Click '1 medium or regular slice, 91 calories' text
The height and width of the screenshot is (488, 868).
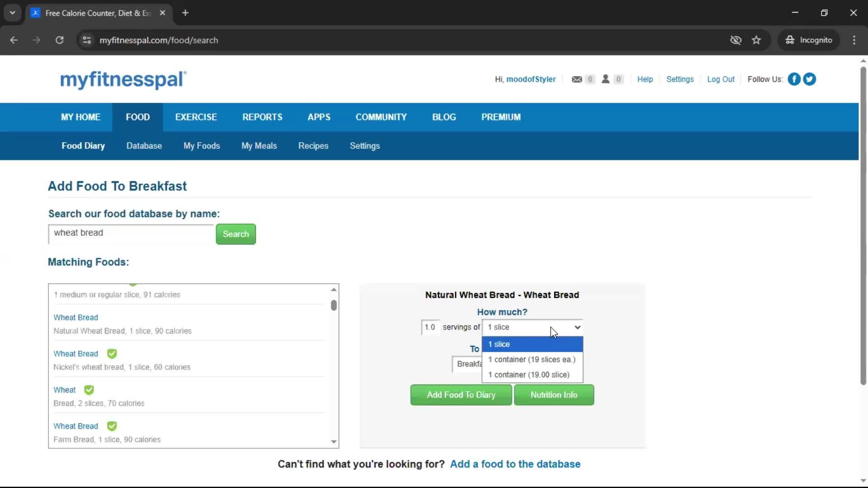pos(117,295)
